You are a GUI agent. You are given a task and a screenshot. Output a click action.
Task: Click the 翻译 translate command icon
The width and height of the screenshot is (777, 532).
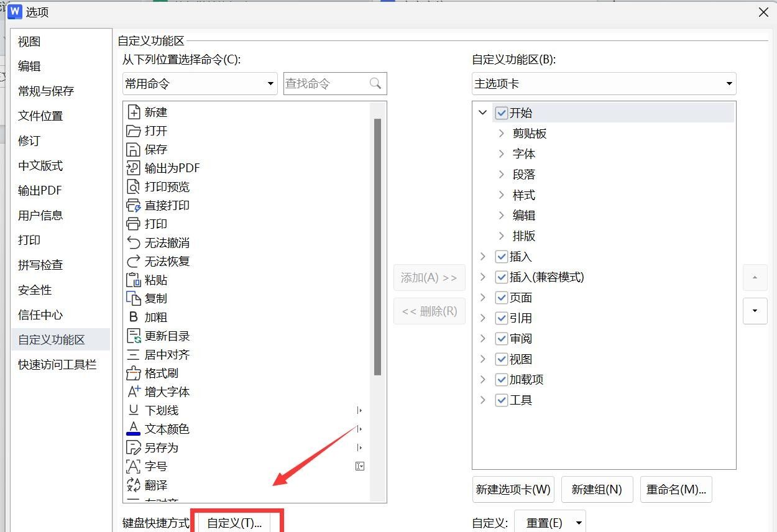133,485
